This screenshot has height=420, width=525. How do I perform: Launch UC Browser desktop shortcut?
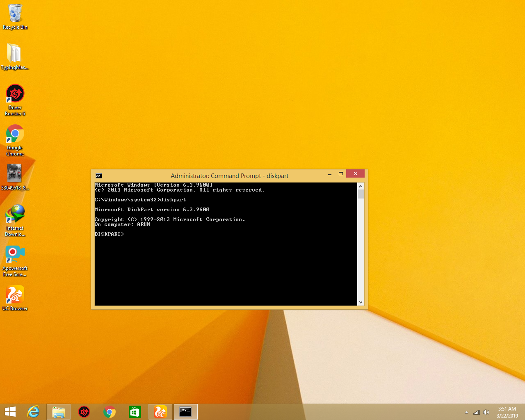tap(15, 295)
